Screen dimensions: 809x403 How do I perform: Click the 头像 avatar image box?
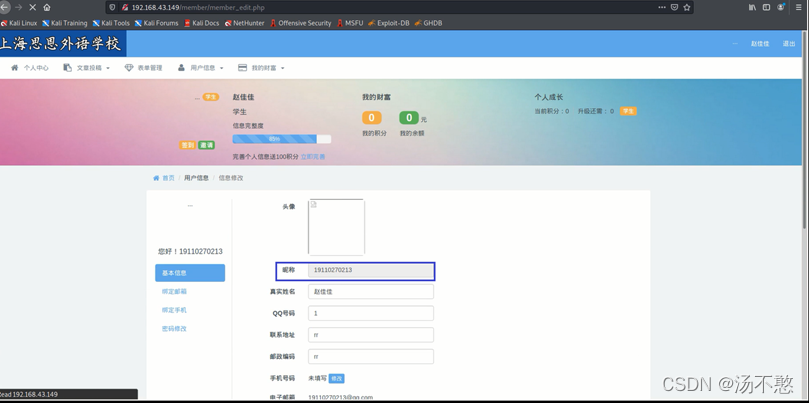click(x=336, y=227)
